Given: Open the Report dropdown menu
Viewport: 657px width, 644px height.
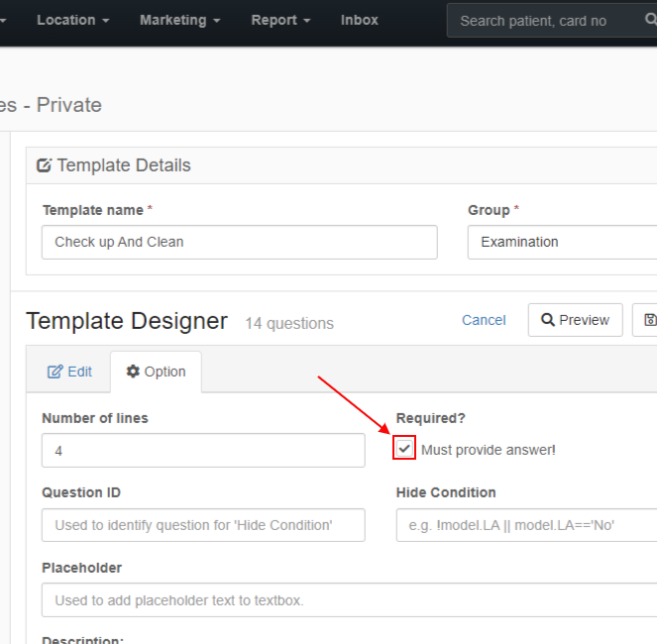Looking at the screenshot, I should coord(280,20).
